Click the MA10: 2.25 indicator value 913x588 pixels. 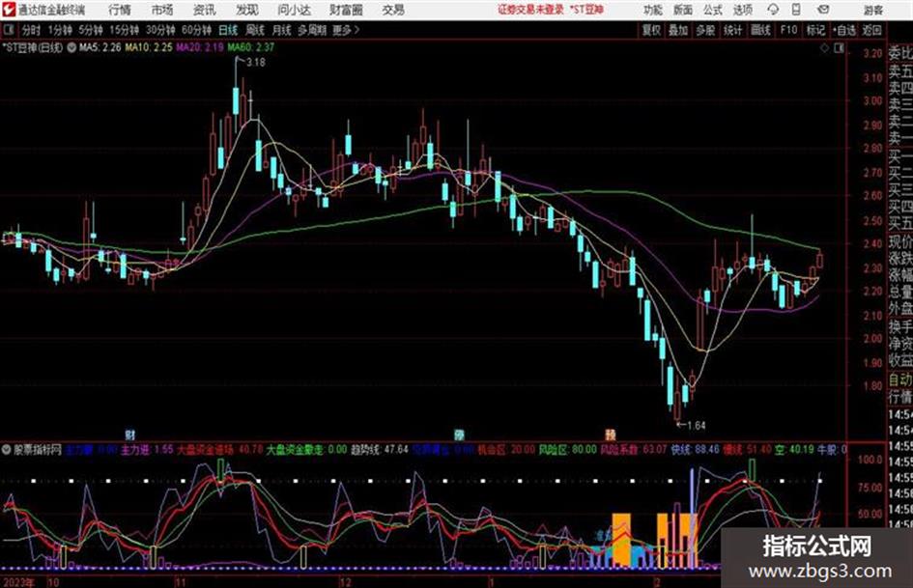149,47
